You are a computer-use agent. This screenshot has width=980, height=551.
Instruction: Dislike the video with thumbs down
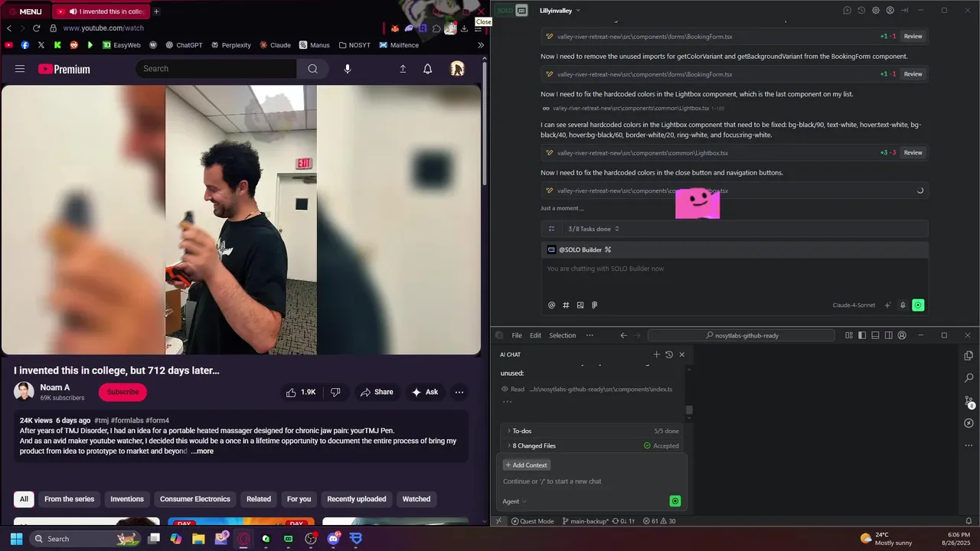(335, 392)
